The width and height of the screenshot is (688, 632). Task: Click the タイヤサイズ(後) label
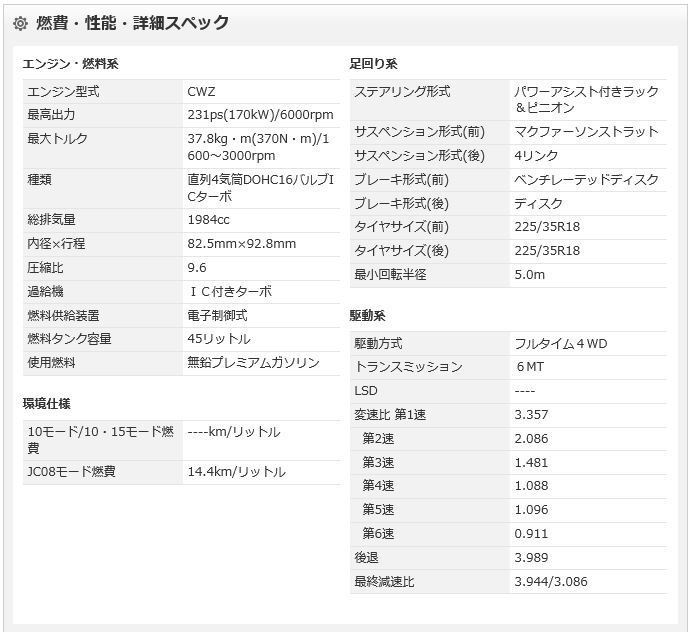401,251
